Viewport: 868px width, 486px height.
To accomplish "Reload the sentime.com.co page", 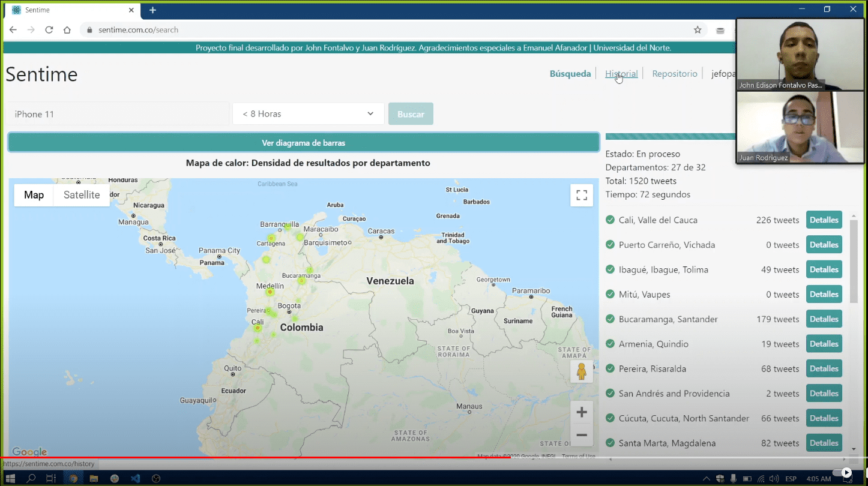I will [49, 30].
